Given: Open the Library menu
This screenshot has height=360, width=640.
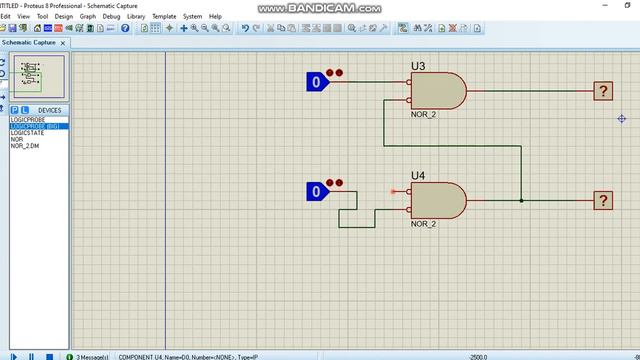Looking at the screenshot, I should click(x=136, y=16).
